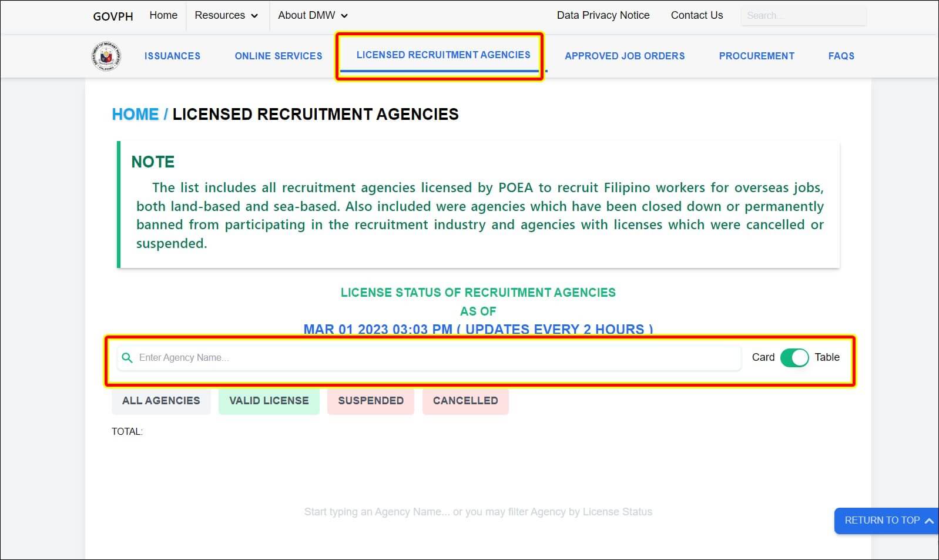Click the top site Search field
939x560 pixels.
click(x=803, y=16)
